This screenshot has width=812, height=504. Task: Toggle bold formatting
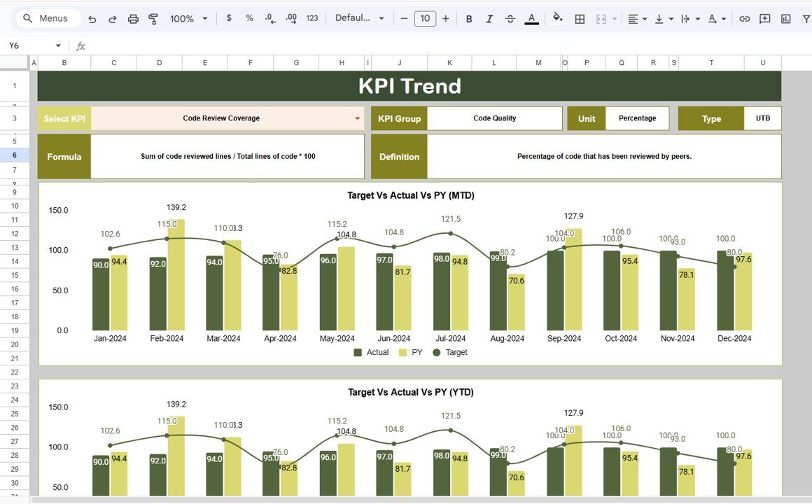[x=468, y=19]
